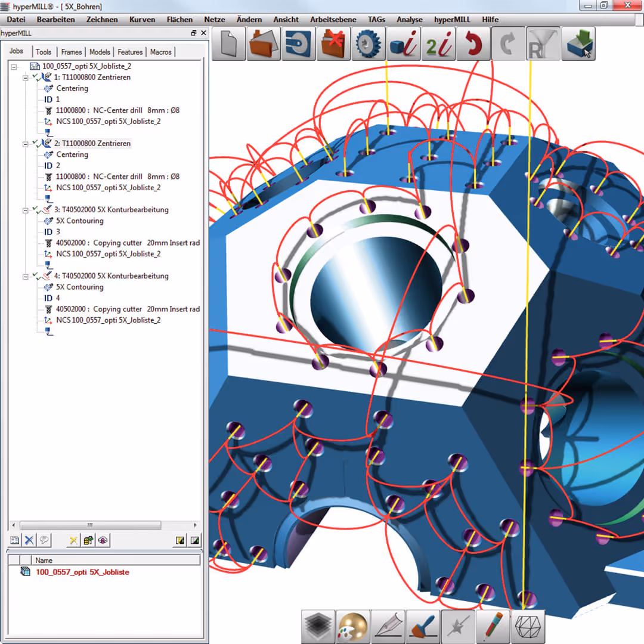644x644 pixels.
Task: Open the Datei menu
Action: click(16, 19)
